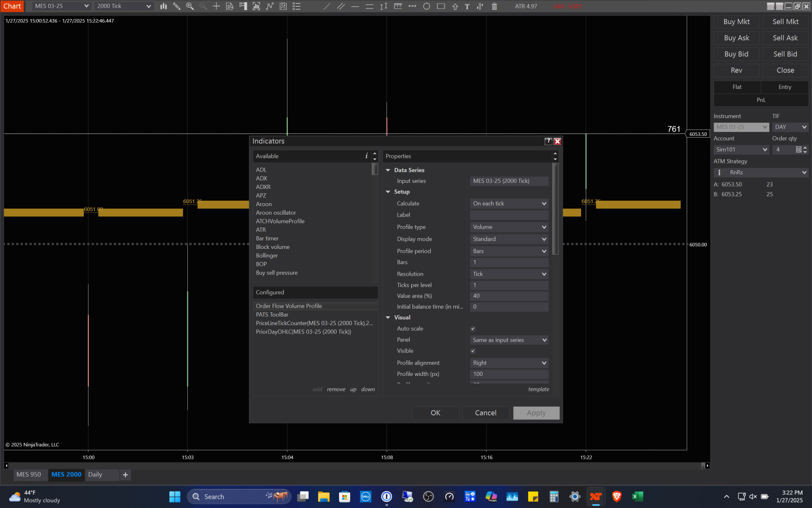Click the zoom in magnifier icon
This screenshot has height=508, width=812.
click(x=190, y=6)
